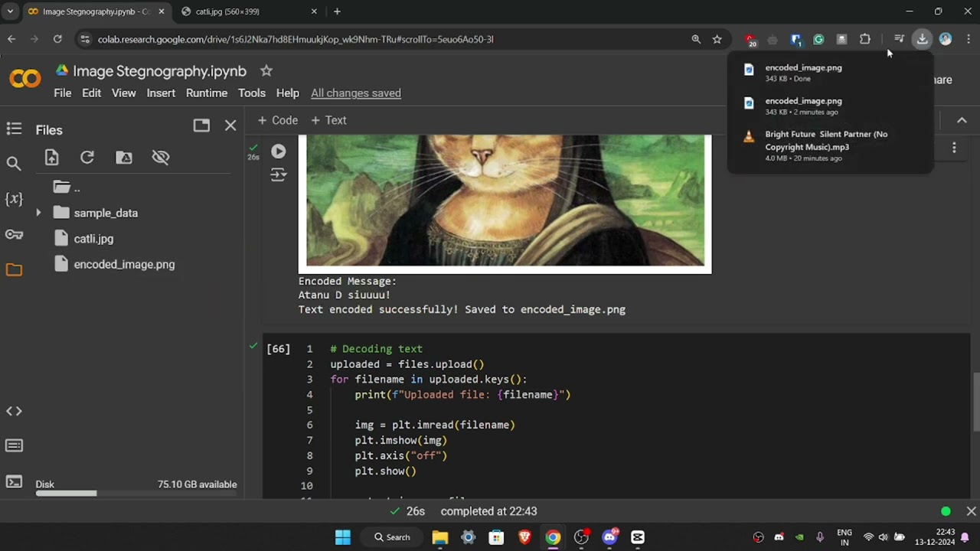Screen dimensions: 980x551
Task: Open command palette sidebar icon
Action: (x=14, y=445)
